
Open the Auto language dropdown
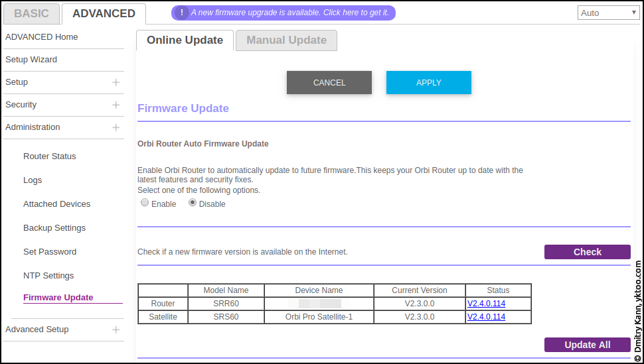[x=608, y=13]
